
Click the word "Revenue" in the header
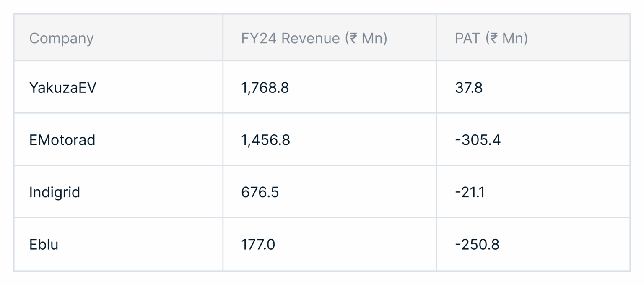pyautogui.click(x=310, y=38)
